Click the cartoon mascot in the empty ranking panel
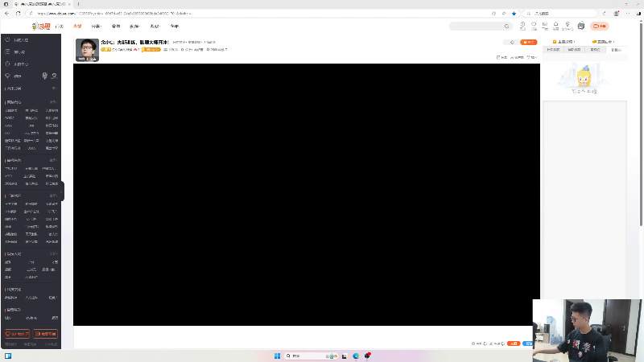The width and height of the screenshot is (644, 362). click(584, 76)
